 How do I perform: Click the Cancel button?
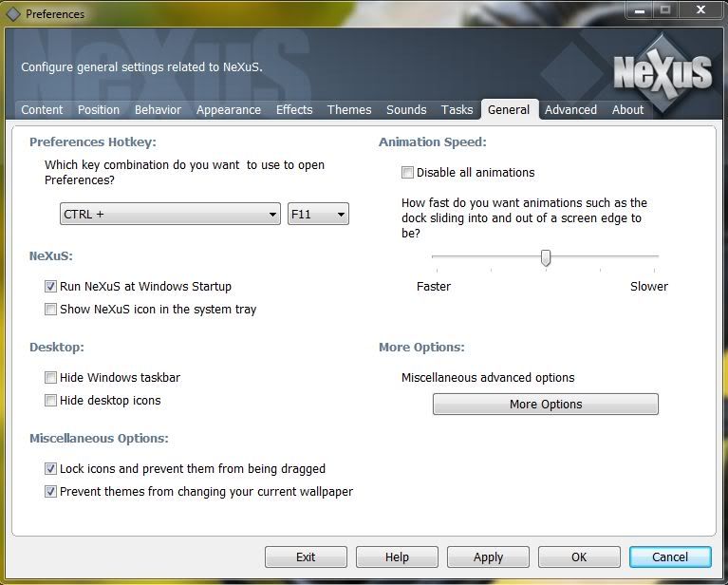670,557
